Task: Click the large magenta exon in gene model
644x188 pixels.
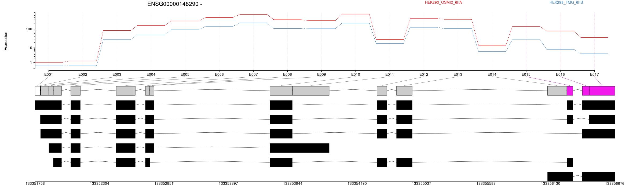Action: 602,91
